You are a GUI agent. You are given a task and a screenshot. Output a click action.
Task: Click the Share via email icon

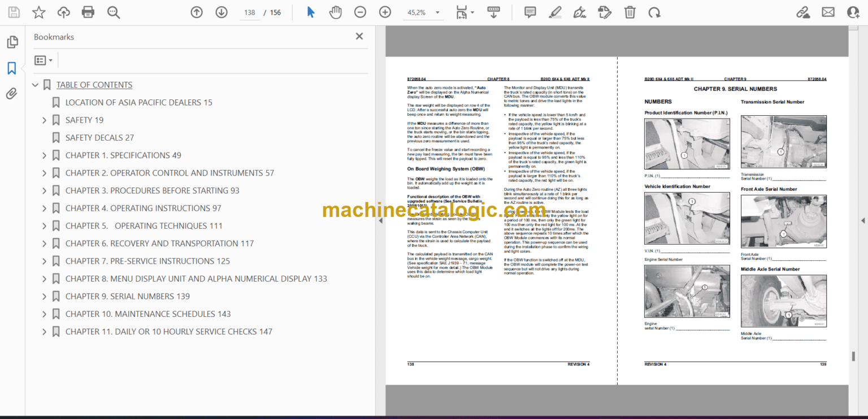(828, 11)
